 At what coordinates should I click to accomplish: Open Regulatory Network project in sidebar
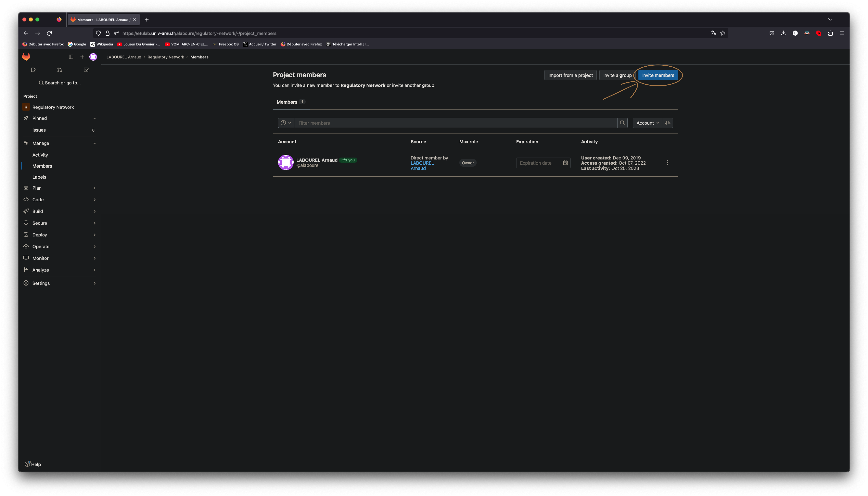(x=60, y=107)
